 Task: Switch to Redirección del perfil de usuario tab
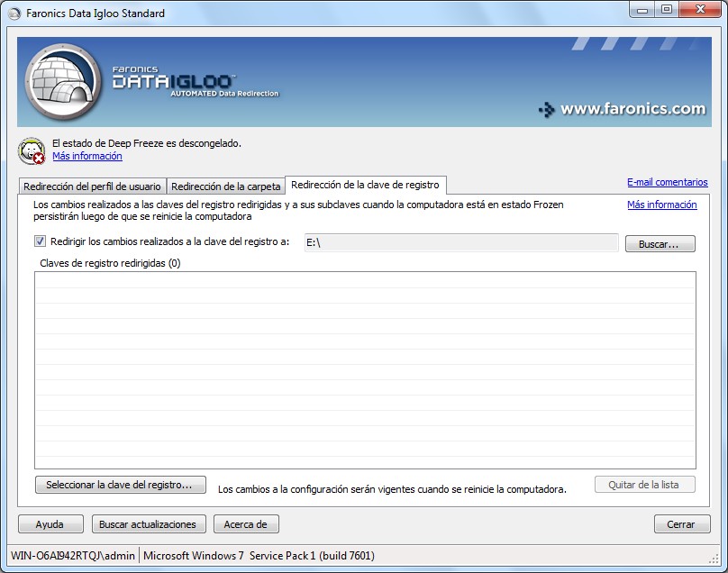92,186
